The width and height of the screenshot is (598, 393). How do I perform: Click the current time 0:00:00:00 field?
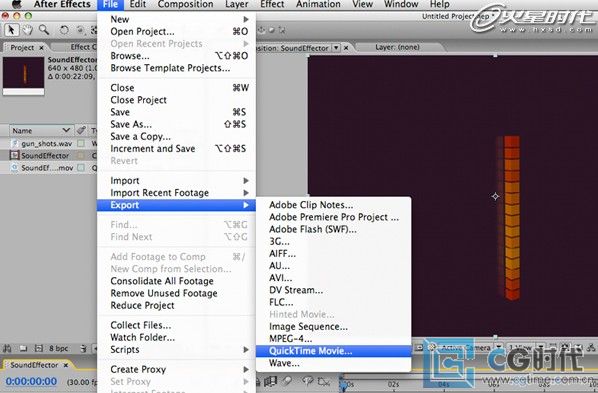(31, 381)
